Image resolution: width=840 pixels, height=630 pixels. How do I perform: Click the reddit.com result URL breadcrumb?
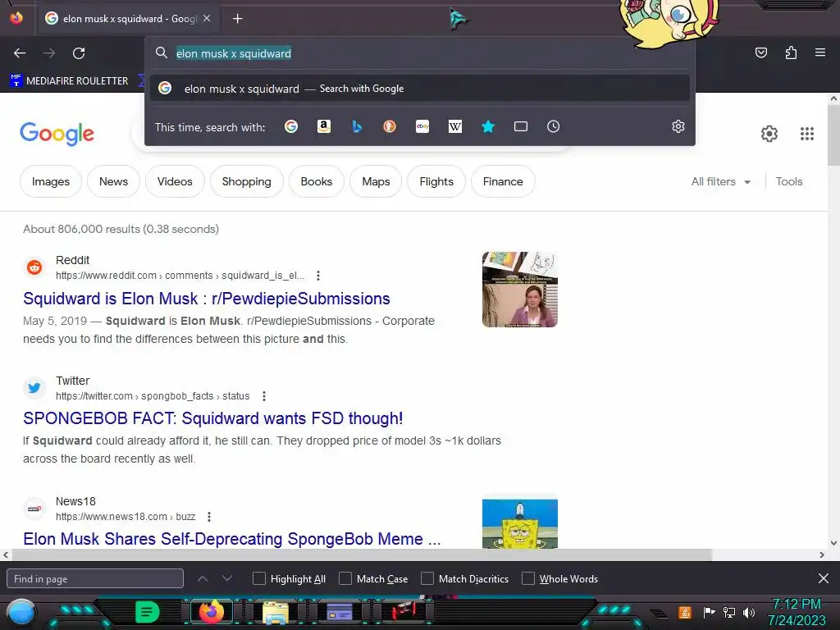(x=180, y=276)
